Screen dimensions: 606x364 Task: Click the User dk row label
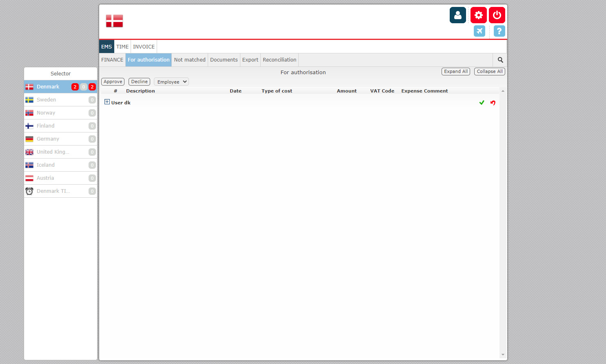point(121,103)
